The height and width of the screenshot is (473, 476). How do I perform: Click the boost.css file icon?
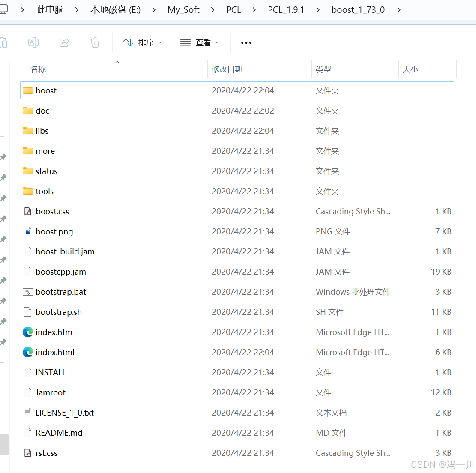(27, 211)
